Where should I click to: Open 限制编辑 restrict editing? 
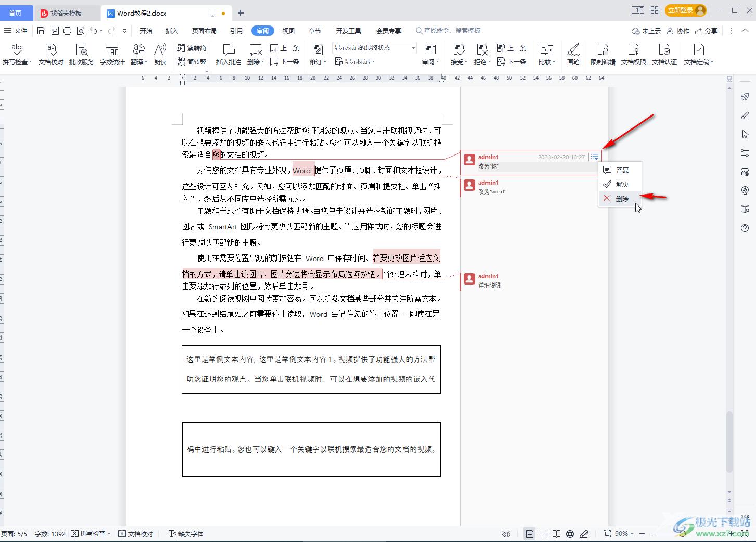603,54
